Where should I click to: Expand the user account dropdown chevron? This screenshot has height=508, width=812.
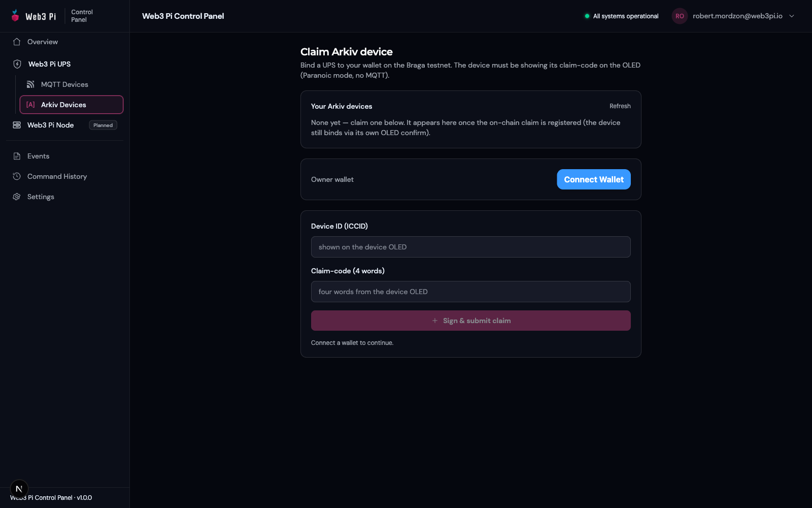coord(792,16)
